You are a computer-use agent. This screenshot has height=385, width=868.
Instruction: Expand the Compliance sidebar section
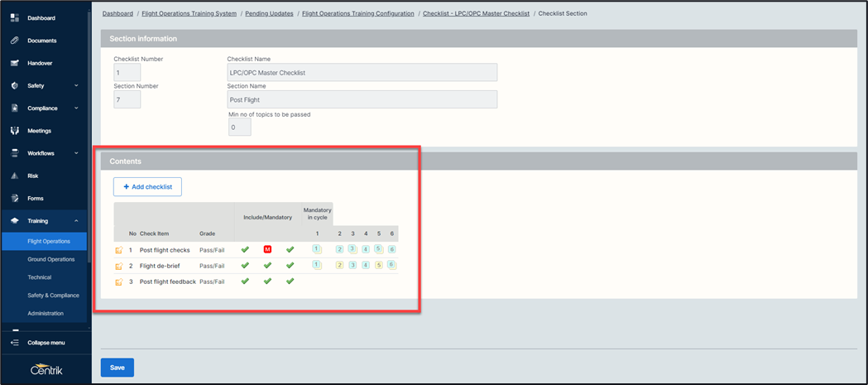click(76, 108)
